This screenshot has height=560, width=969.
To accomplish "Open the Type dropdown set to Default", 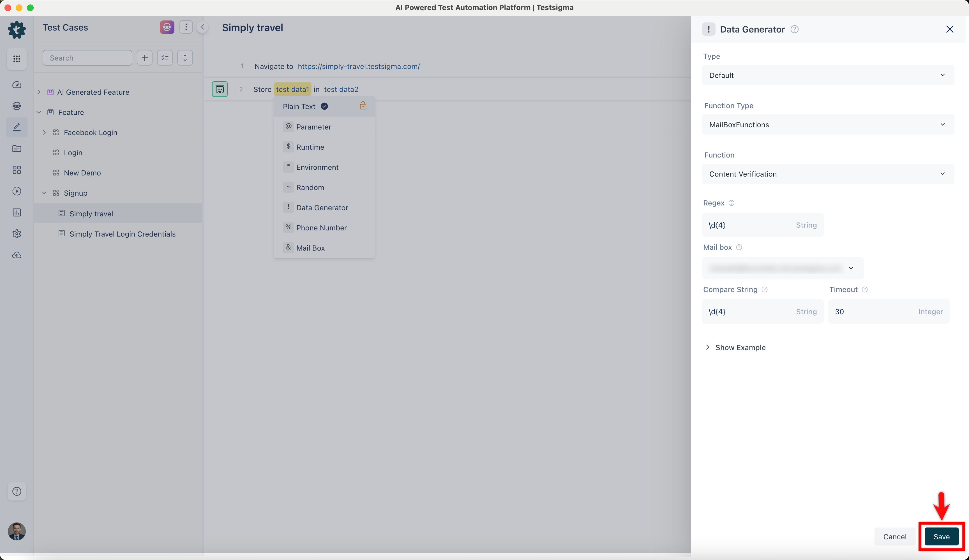I will (x=828, y=75).
